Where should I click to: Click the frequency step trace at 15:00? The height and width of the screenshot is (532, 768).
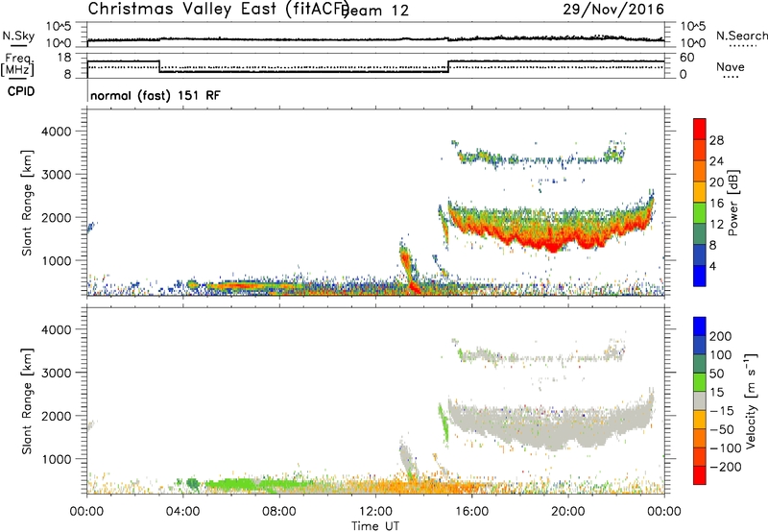(448, 66)
